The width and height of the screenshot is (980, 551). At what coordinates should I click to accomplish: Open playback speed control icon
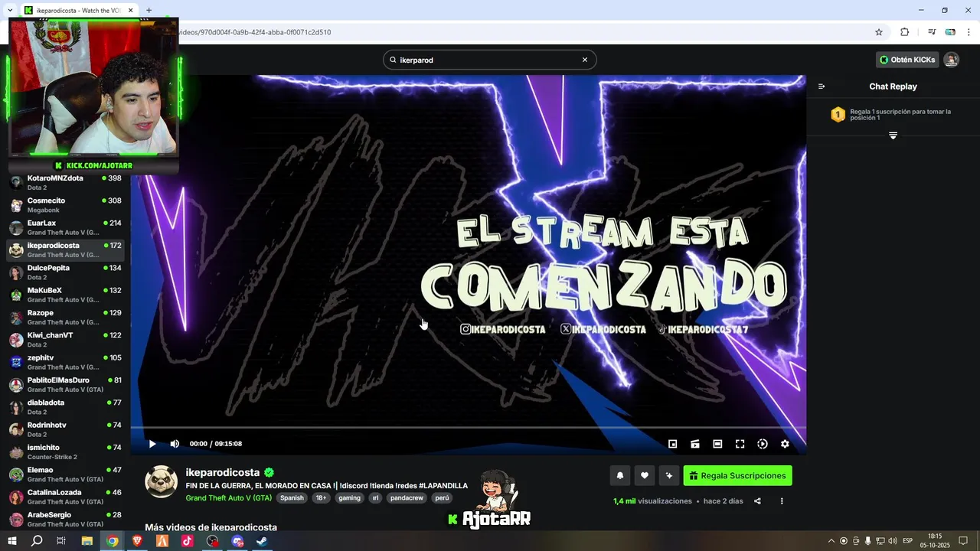763,444
